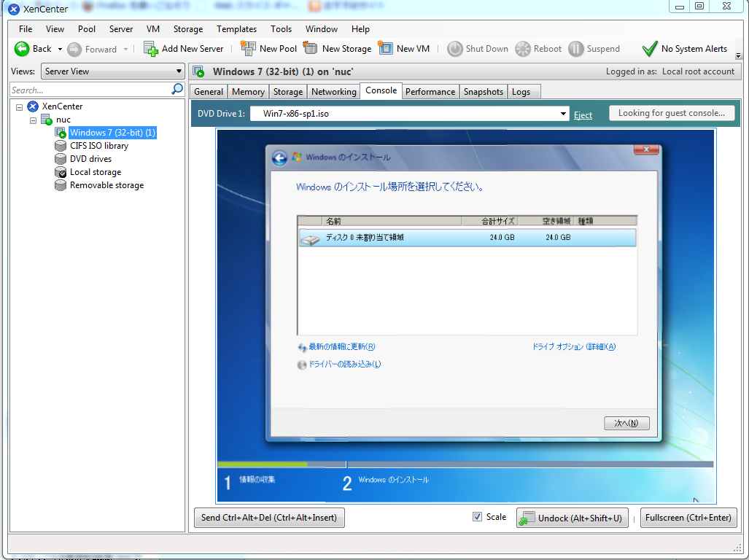749x560 pixels.
Task: Switch to the Networking tab
Action: pyautogui.click(x=334, y=92)
